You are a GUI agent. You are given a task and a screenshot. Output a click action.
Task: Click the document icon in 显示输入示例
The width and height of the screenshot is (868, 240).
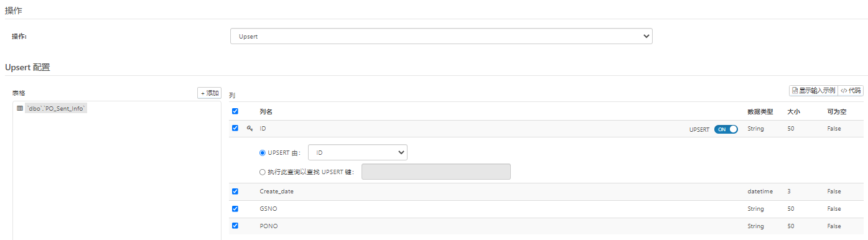tap(795, 91)
